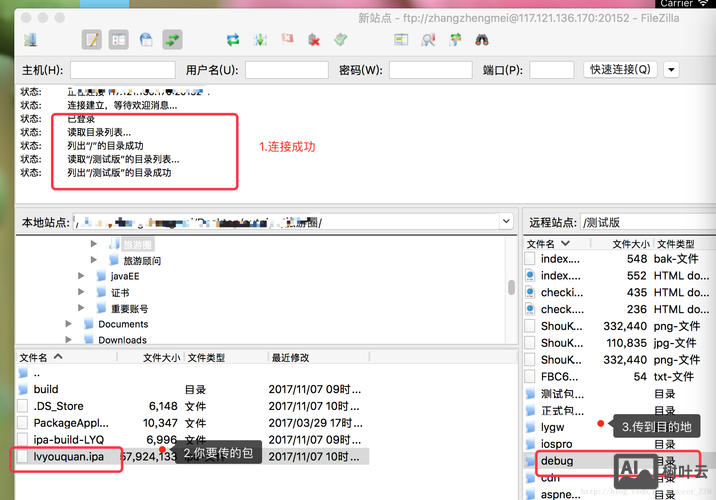The image size is (716, 500).
Task: Expand the Downloads folder in local tree
Action: tap(68, 340)
